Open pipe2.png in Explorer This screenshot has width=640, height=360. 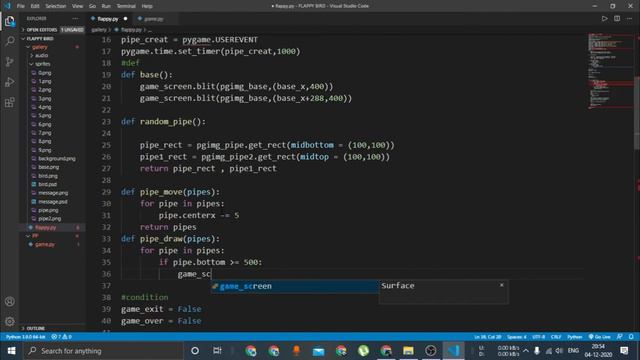49,219
